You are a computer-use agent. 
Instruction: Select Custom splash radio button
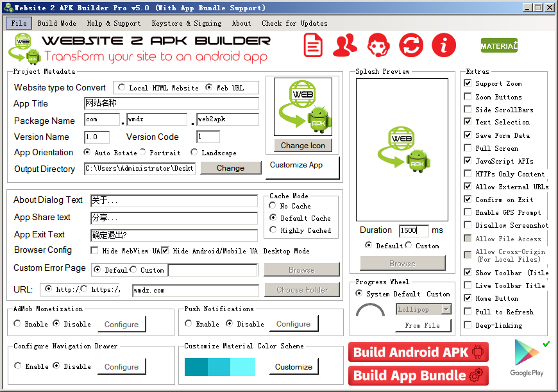(x=408, y=245)
